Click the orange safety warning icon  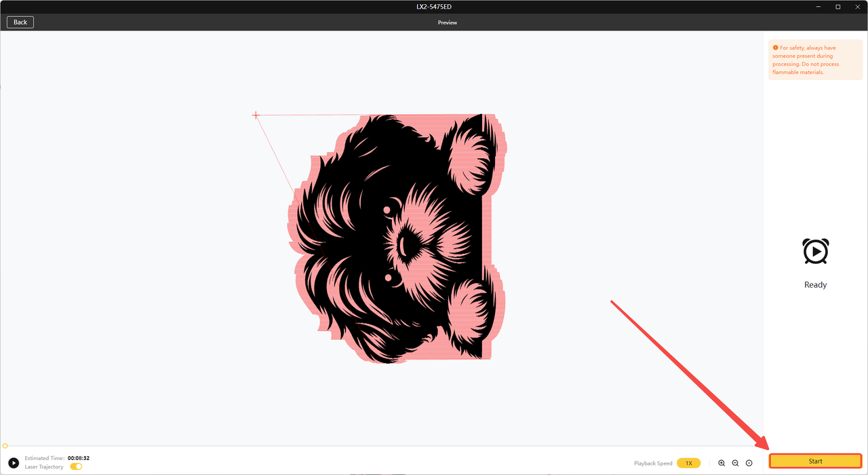coord(776,48)
